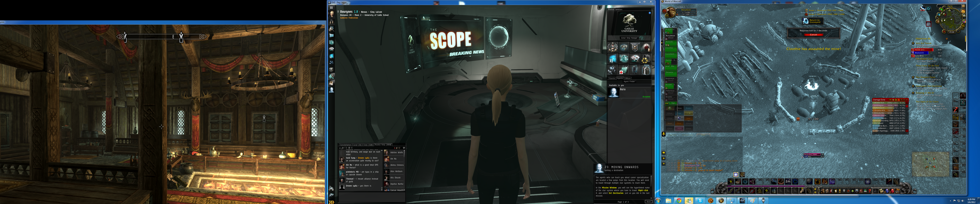980x204 pixels.
Task: Open the red helmet station service icon
Action: coord(646,47)
